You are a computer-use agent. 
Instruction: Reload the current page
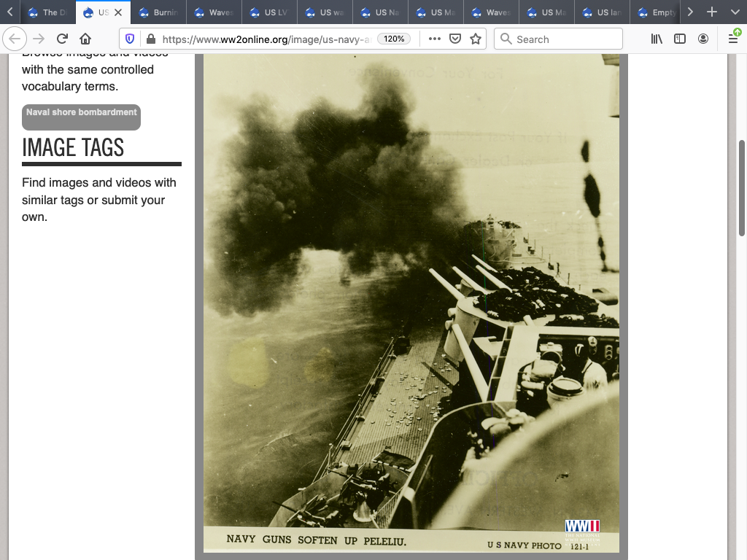point(63,39)
